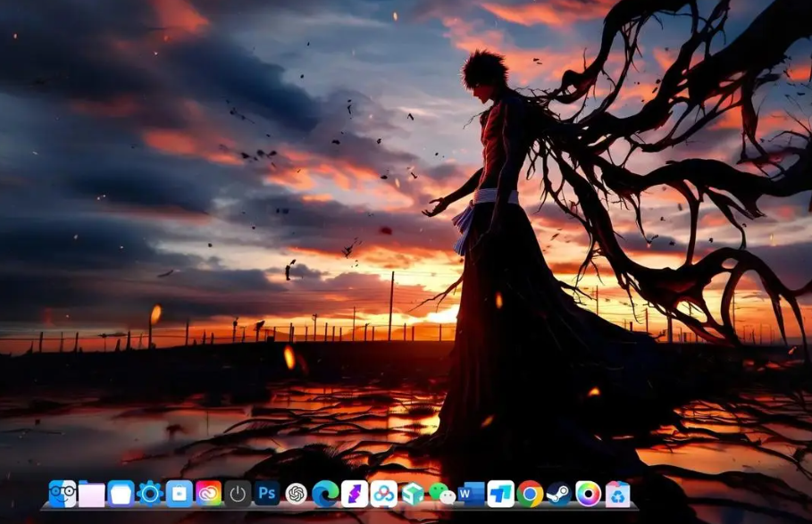Launch Microsoft Word
Image resolution: width=812 pixels, height=524 pixels.
click(471, 494)
